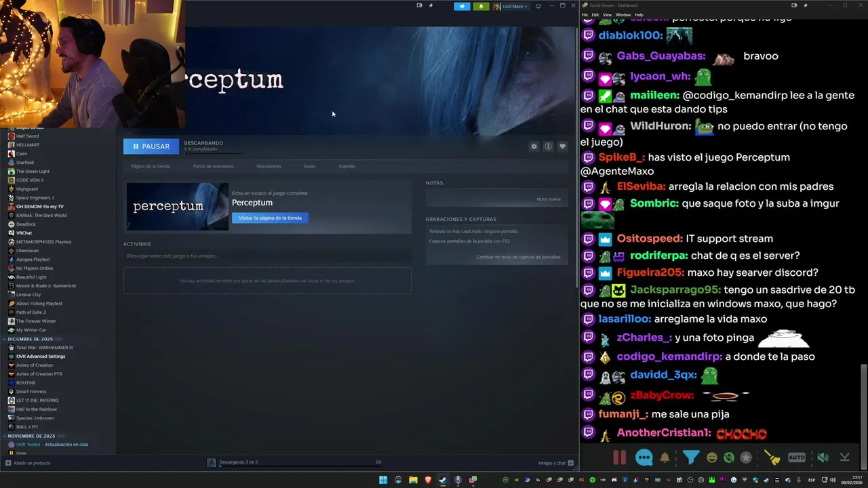
Task: Select OVR Toolkit - Actualización en cola entry
Action: point(52,445)
